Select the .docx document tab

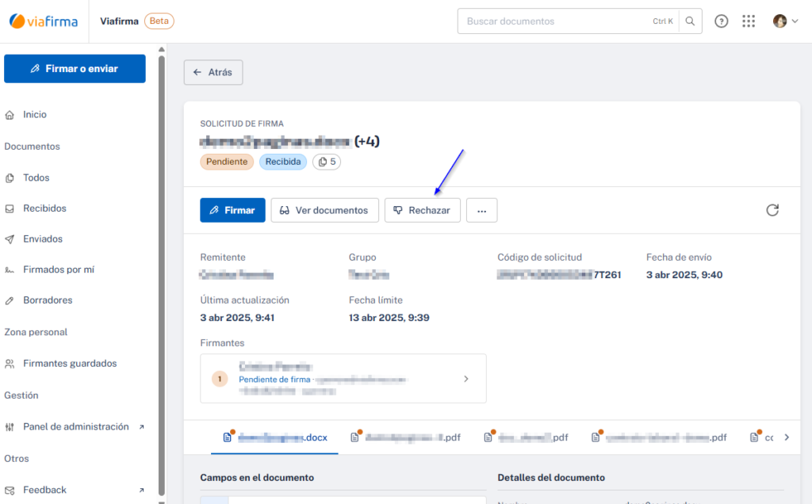tap(275, 437)
